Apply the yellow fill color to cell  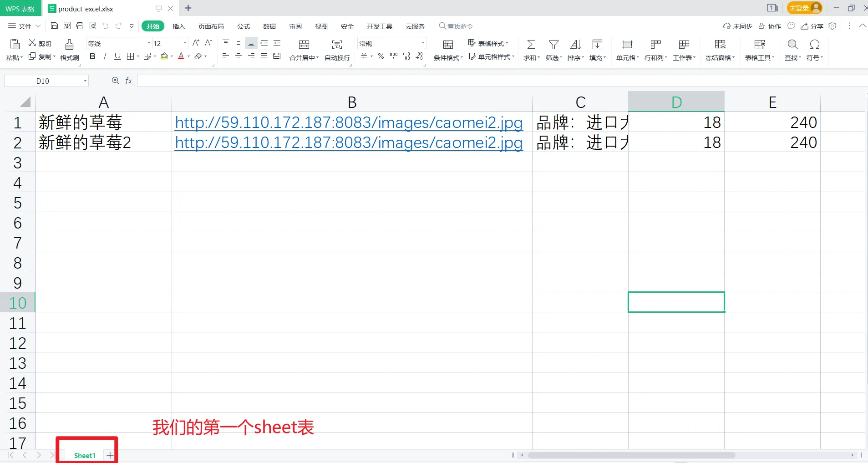[164, 56]
